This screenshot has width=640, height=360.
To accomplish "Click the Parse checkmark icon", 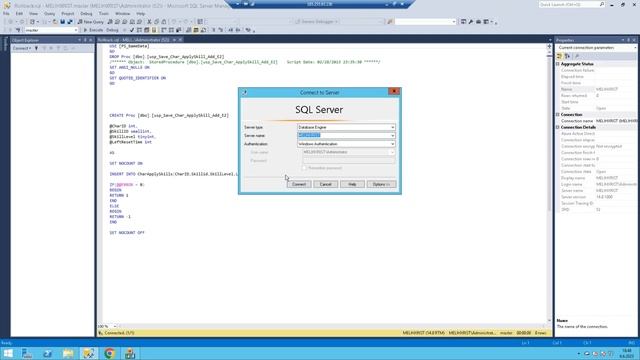I will [x=132, y=30].
